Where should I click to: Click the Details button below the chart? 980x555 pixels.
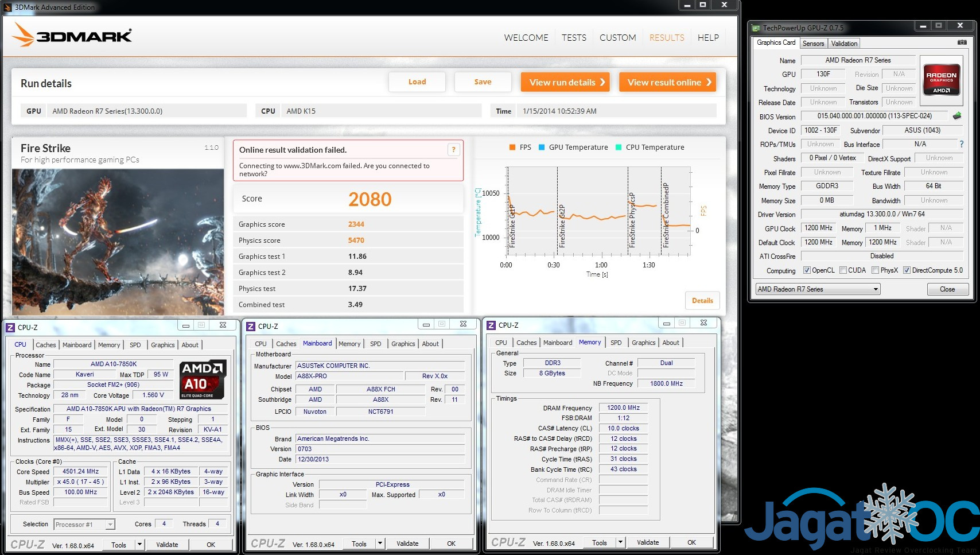pyautogui.click(x=702, y=301)
